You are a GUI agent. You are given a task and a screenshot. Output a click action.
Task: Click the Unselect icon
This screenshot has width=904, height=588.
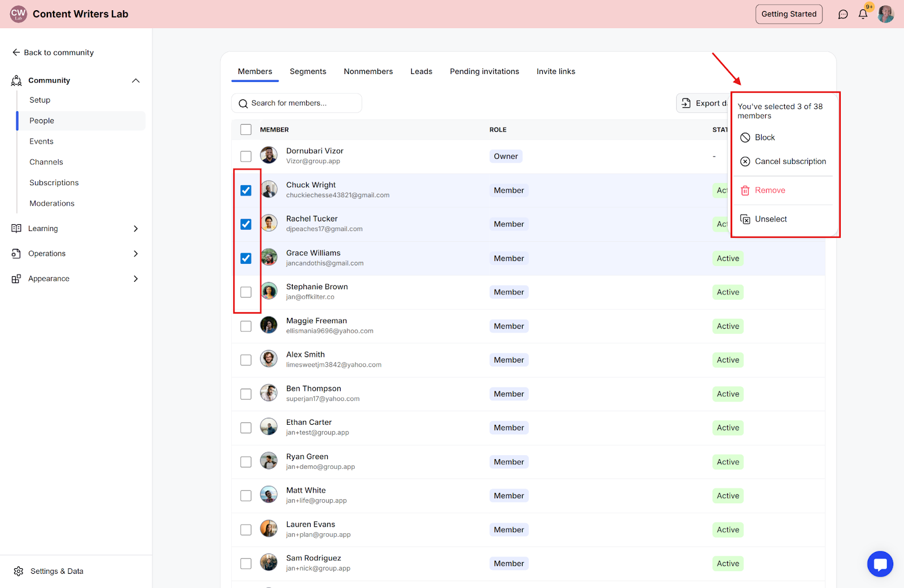(745, 219)
